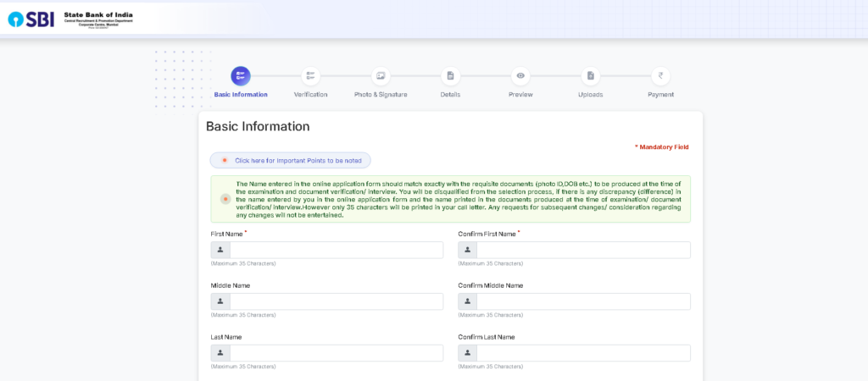Viewport: 868px width, 381px height.
Task: Click the person icon beside Confirm First Name
Action: click(467, 250)
